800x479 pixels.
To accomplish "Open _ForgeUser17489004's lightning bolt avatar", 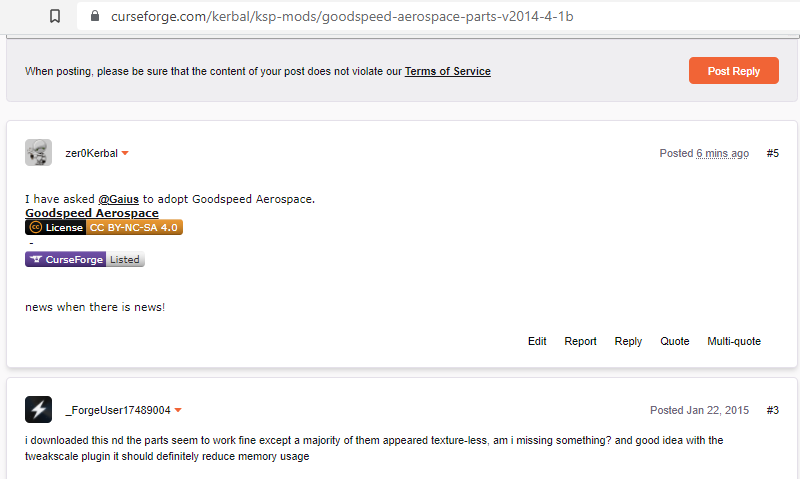I will pos(38,410).
